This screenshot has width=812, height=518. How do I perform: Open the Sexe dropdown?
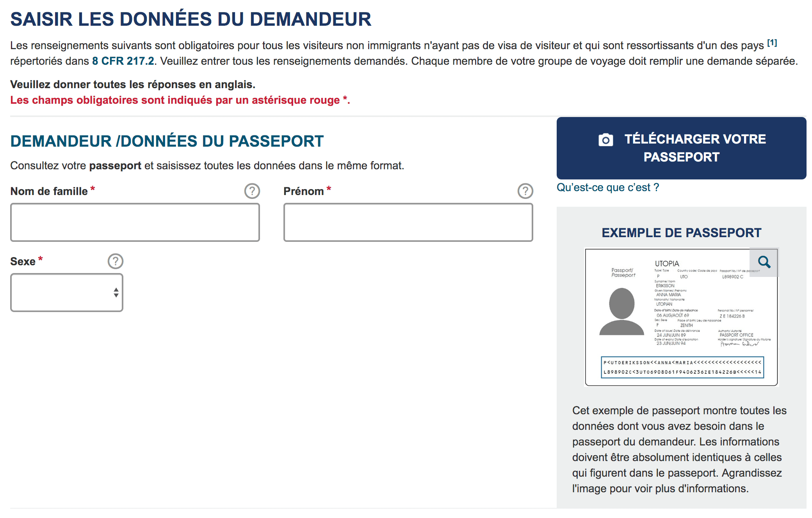click(67, 293)
